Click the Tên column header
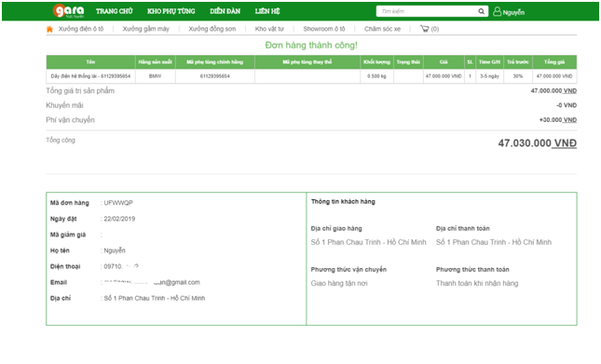This screenshot has height=364, width=601. (90, 62)
